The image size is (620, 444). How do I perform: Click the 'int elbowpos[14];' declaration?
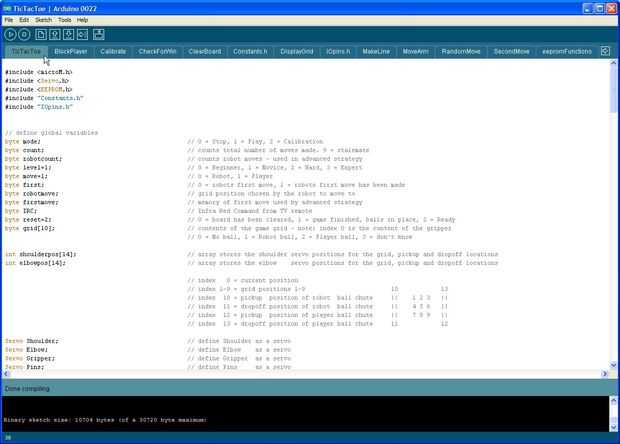click(36, 263)
